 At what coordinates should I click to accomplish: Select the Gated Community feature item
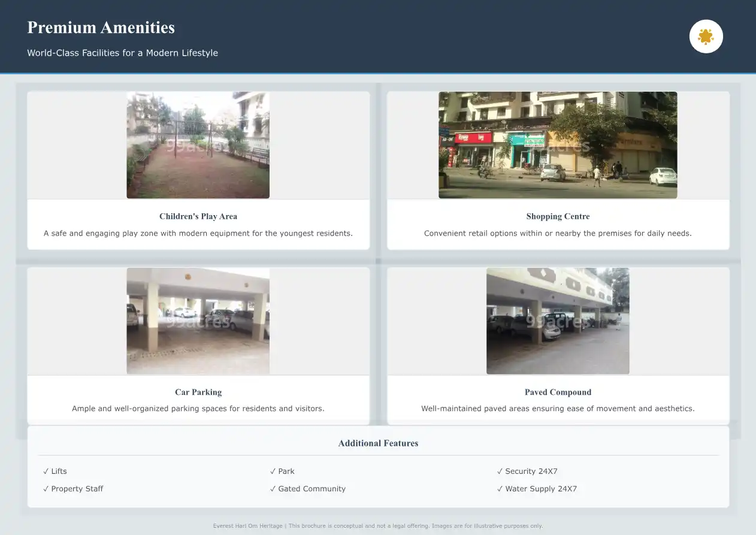[x=308, y=489]
